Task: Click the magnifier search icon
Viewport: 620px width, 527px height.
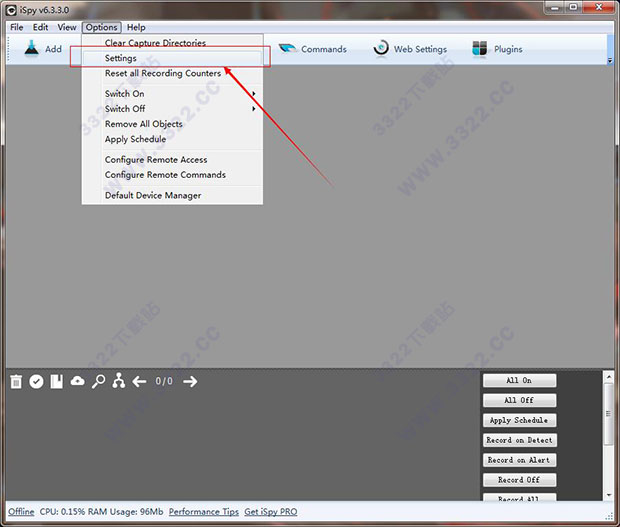Action: [x=98, y=382]
